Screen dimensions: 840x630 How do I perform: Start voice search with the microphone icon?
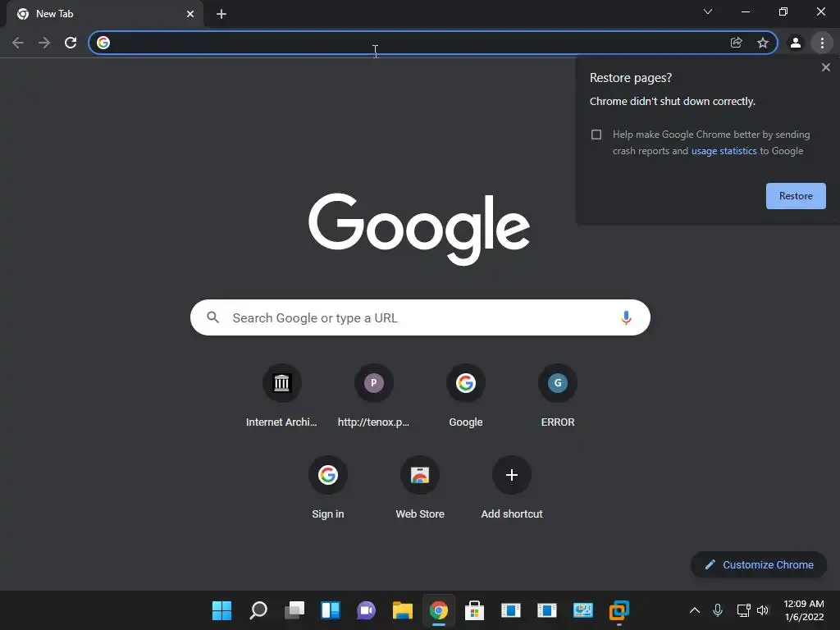[626, 317]
